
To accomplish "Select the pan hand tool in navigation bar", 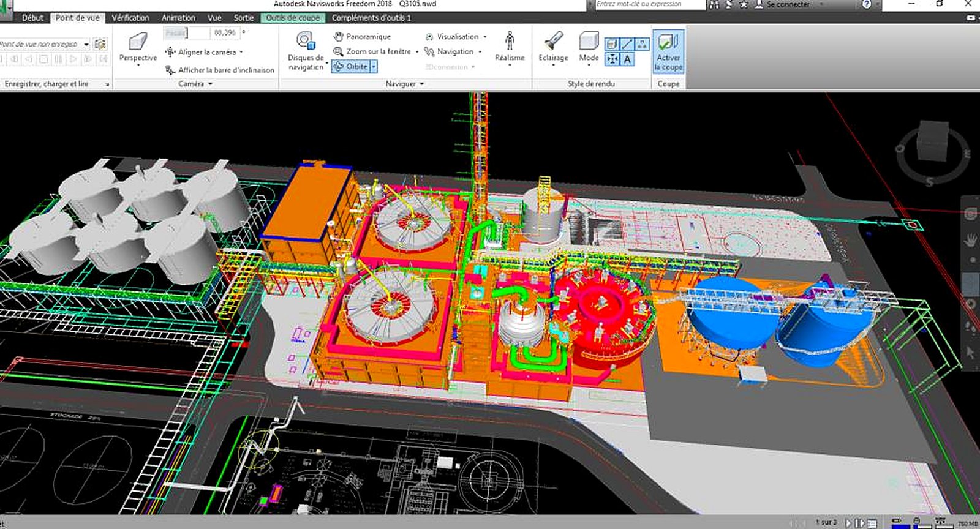I will point(970,241).
